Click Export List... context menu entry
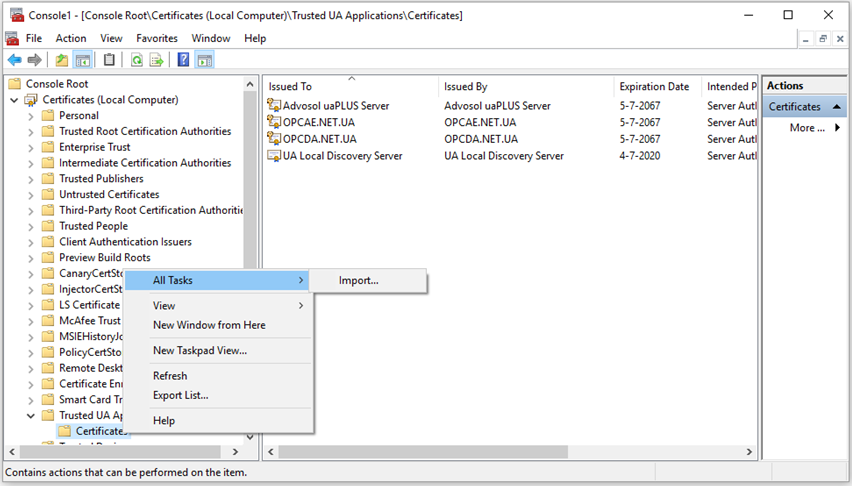 point(180,395)
